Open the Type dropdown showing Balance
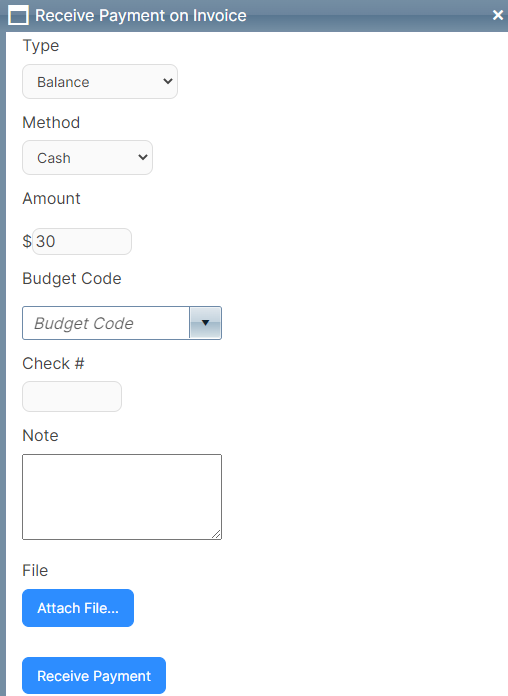 tap(100, 82)
